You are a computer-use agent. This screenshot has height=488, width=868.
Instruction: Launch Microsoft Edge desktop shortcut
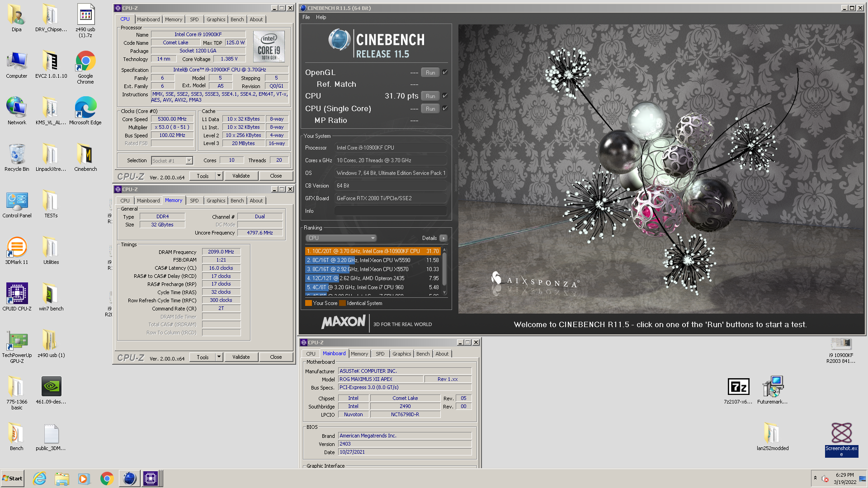pos(85,111)
